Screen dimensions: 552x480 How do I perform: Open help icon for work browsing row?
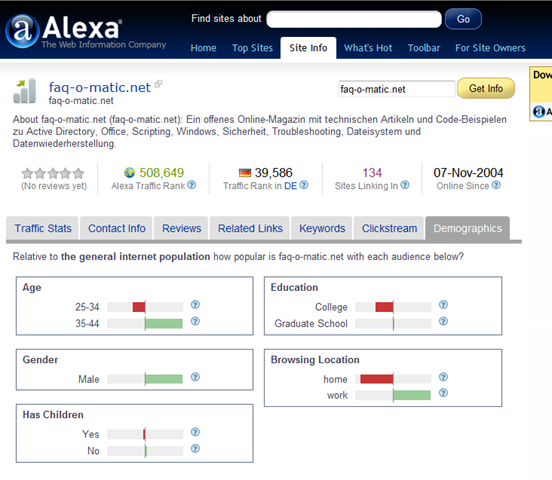[443, 393]
